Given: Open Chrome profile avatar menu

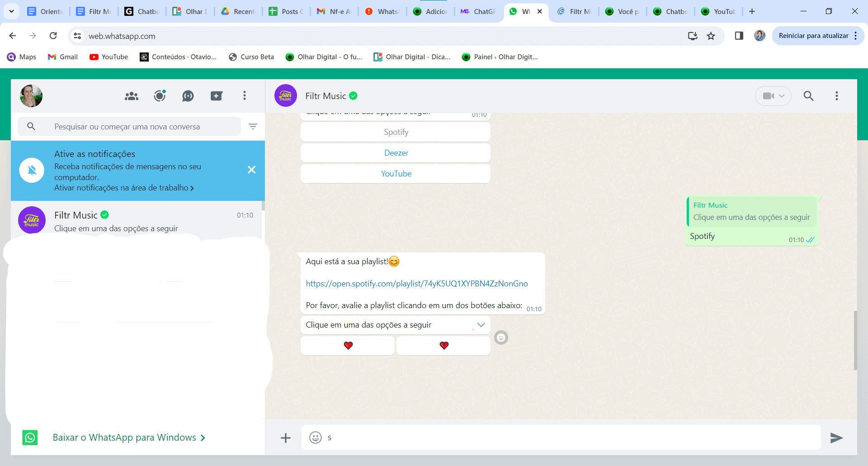Looking at the screenshot, I should click(760, 36).
